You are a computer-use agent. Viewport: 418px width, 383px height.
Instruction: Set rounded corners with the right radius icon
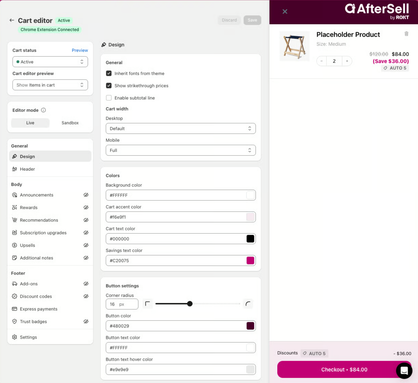248,304
